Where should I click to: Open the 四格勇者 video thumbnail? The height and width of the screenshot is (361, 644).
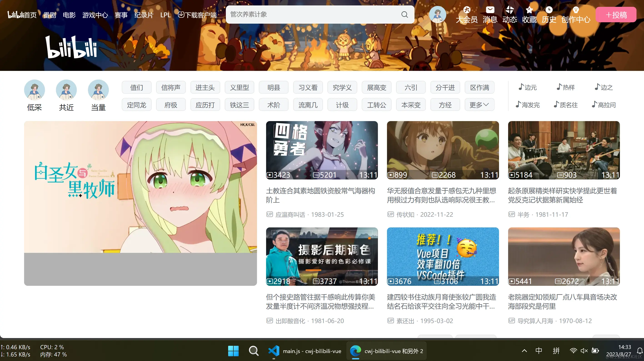(x=322, y=150)
